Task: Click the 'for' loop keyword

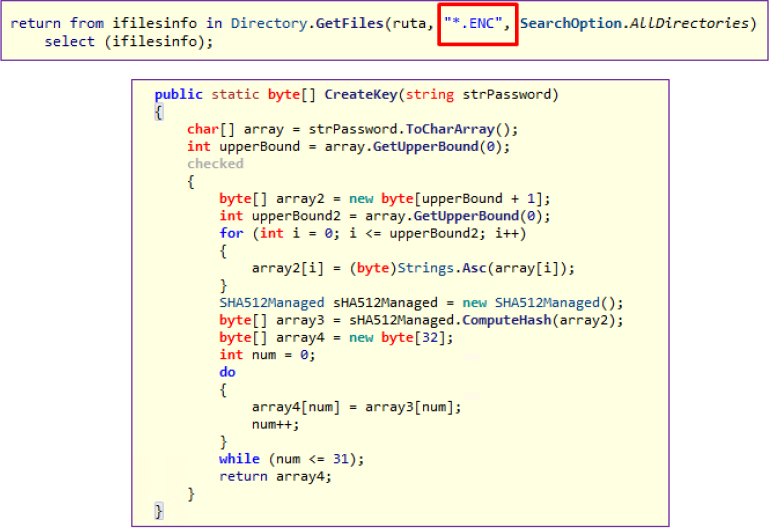Action: (x=231, y=233)
